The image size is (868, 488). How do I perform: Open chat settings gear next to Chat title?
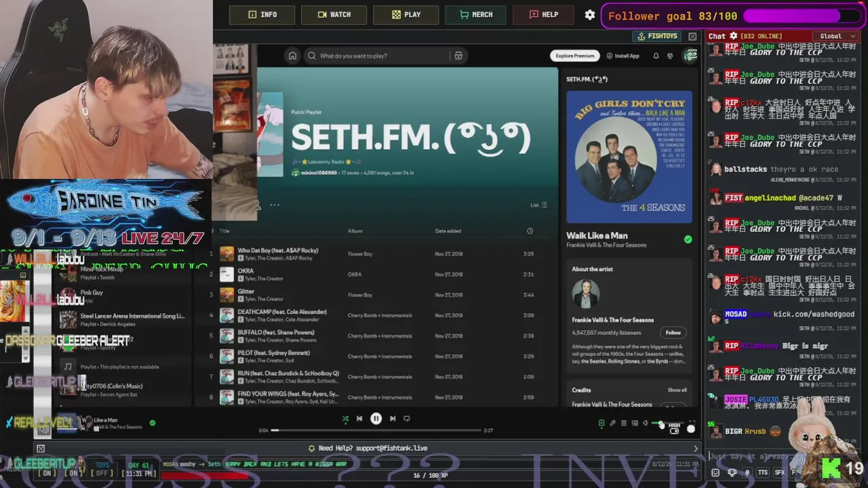point(733,36)
